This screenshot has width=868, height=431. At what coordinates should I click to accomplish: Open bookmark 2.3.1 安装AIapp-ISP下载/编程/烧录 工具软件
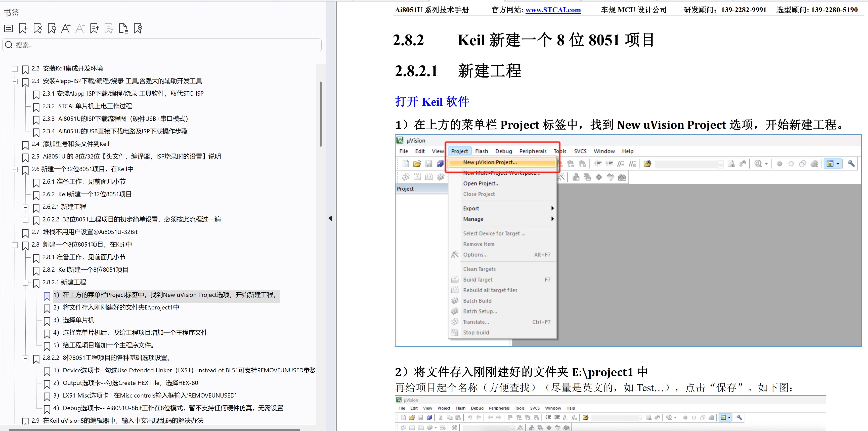click(123, 93)
